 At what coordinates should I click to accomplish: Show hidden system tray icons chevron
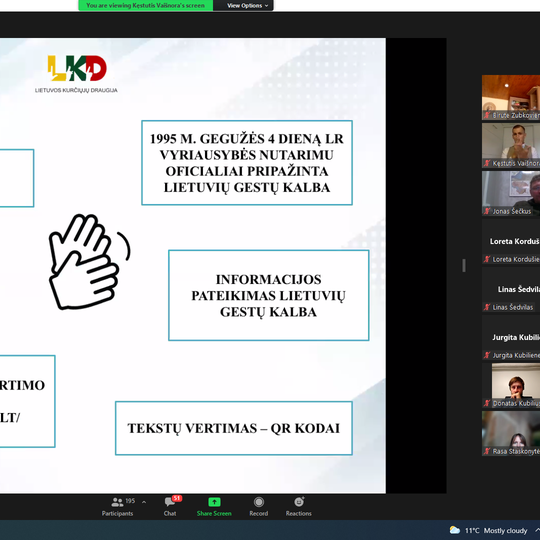point(537,530)
